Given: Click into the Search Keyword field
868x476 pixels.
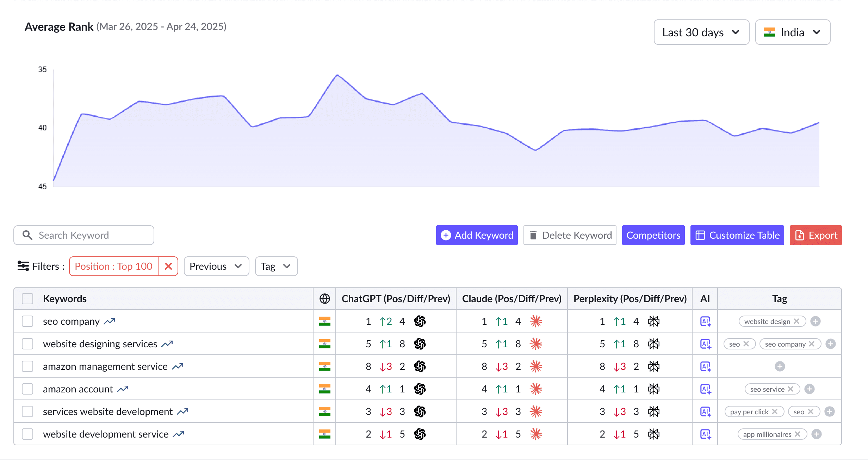Looking at the screenshot, I should [92, 235].
